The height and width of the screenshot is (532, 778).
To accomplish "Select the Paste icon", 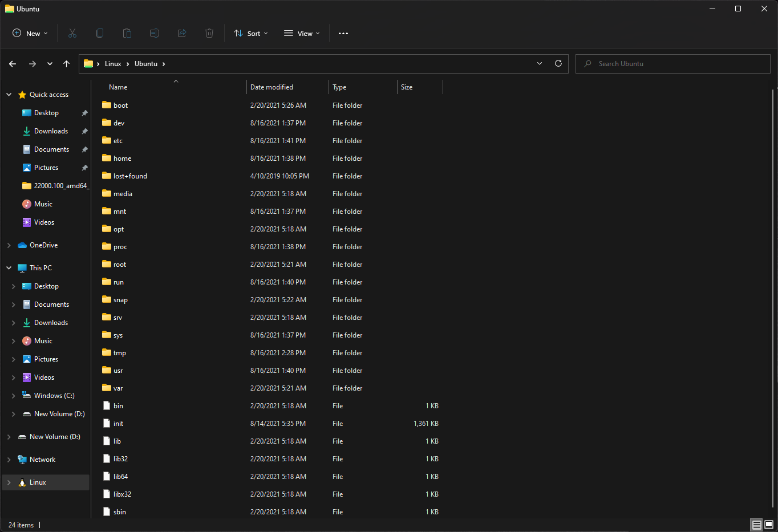I will coord(127,33).
